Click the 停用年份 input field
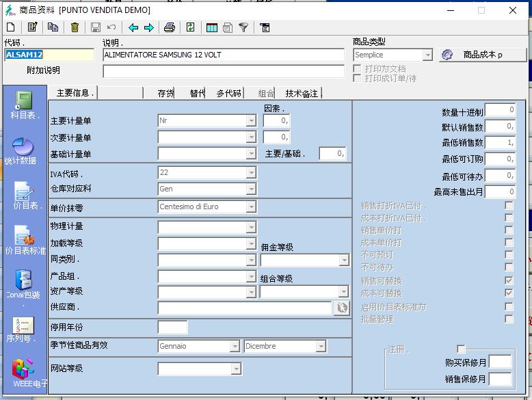This screenshot has height=400, width=532. pos(172,327)
